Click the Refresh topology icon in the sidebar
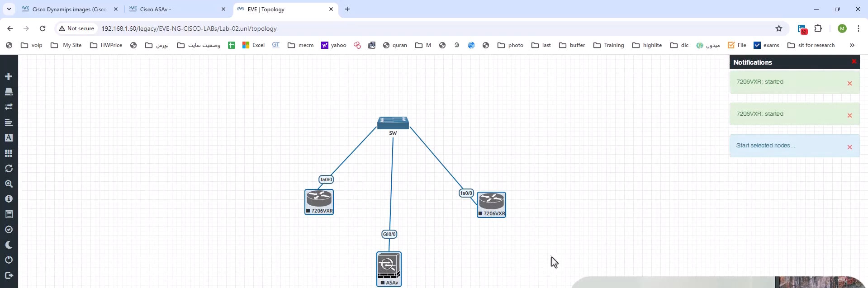Image resolution: width=868 pixels, height=288 pixels. (9, 168)
